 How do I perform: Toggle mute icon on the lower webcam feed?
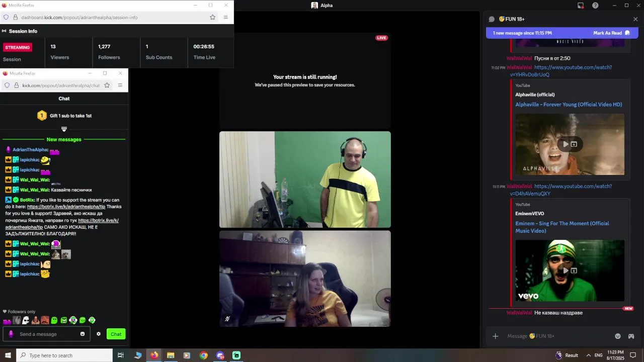pyautogui.click(x=227, y=319)
